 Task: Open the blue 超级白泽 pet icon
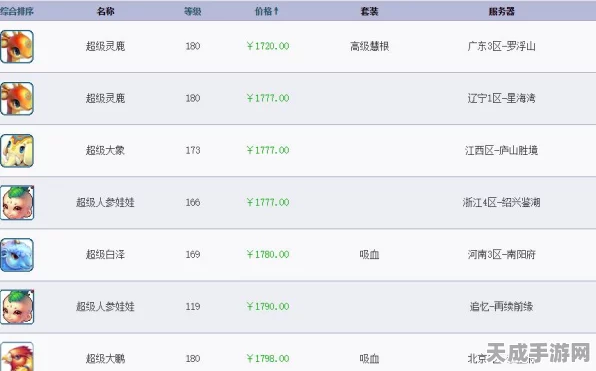[17, 255]
